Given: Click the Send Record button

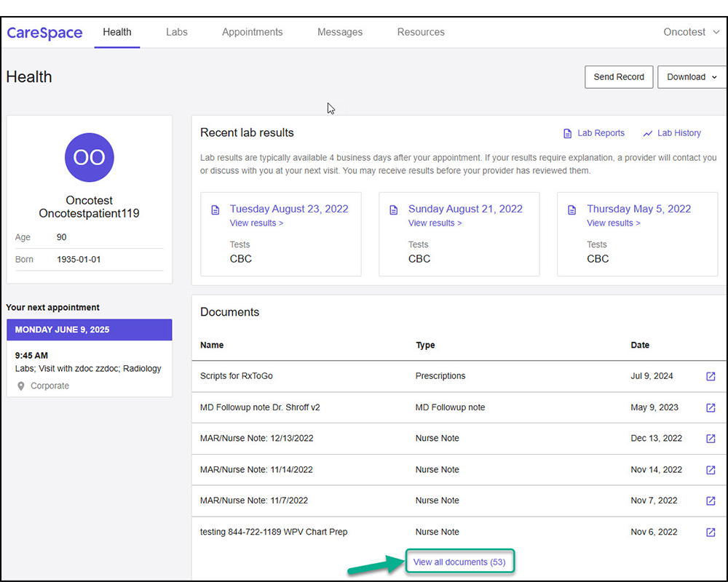Looking at the screenshot, I should tap(619, 76).
